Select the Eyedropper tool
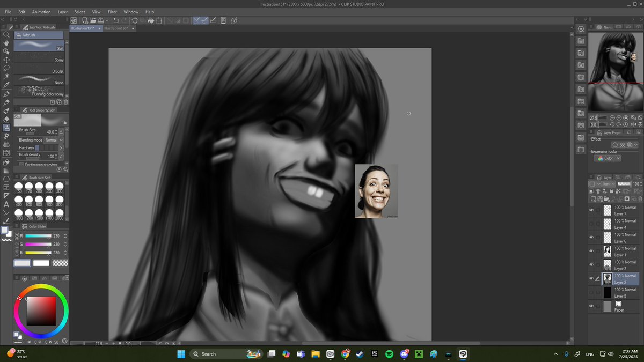The height and width of the screenshot is (362, 644). pos(6,85)
